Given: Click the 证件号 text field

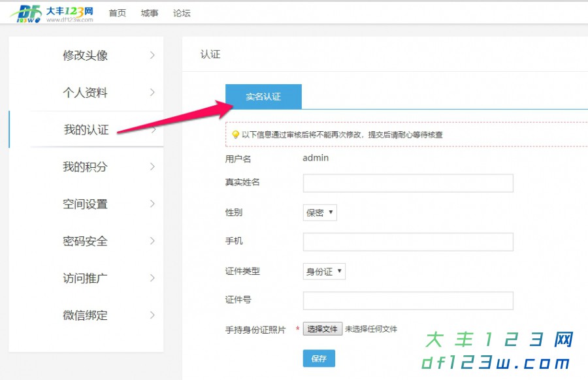Looking at the screenshot, I should tap(408, 300).
